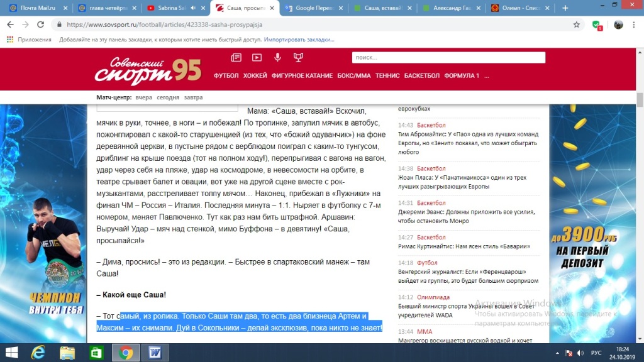644x362 pixels.
Task: Switch to Word from the taskbar
Action: click(x=155, y=353)
